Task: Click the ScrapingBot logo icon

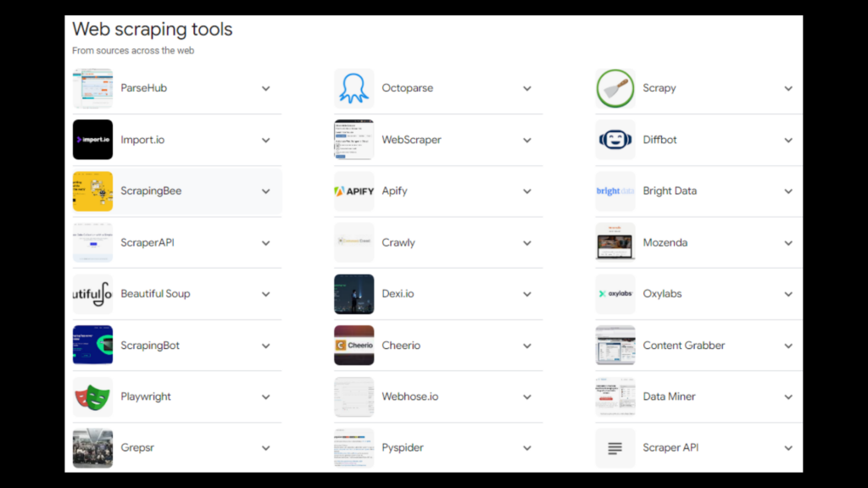Action: 92,345
